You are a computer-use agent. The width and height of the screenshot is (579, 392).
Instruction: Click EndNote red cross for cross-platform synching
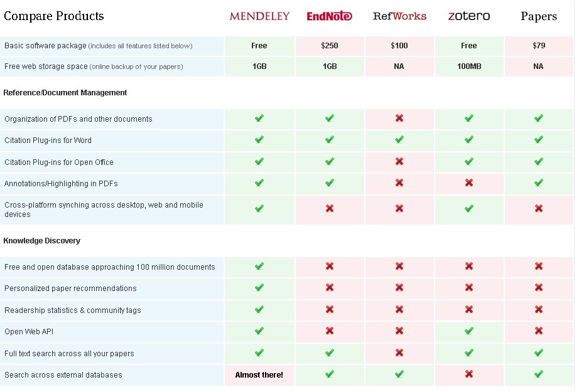click(330, 208)
